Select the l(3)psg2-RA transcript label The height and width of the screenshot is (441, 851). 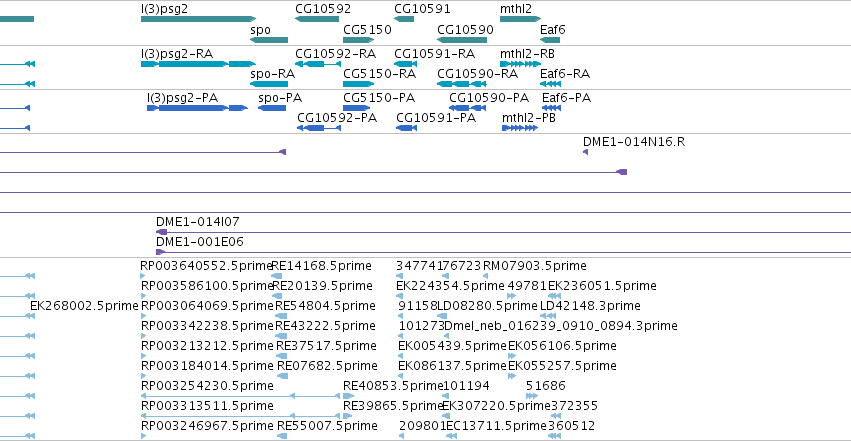coord(177,54)
